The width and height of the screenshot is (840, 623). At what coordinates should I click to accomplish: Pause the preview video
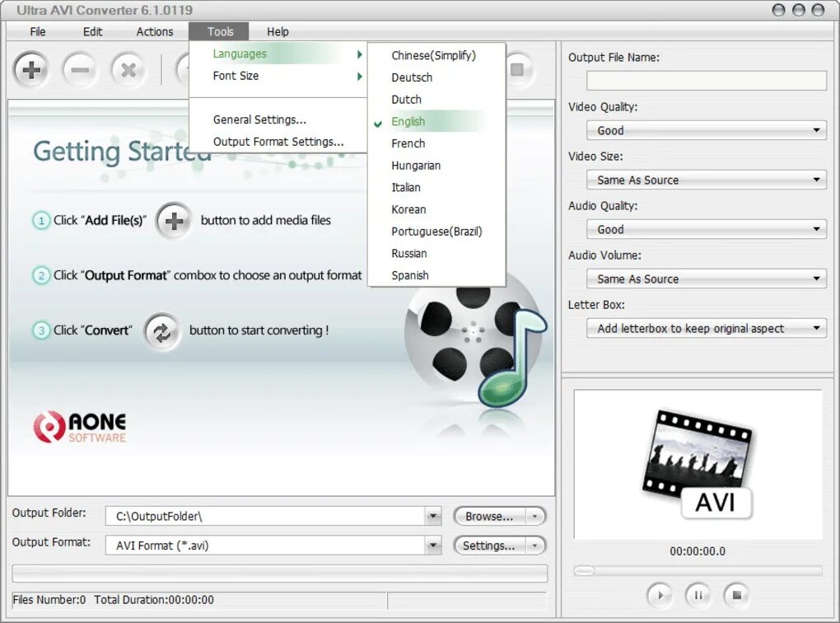pos(698,595)
